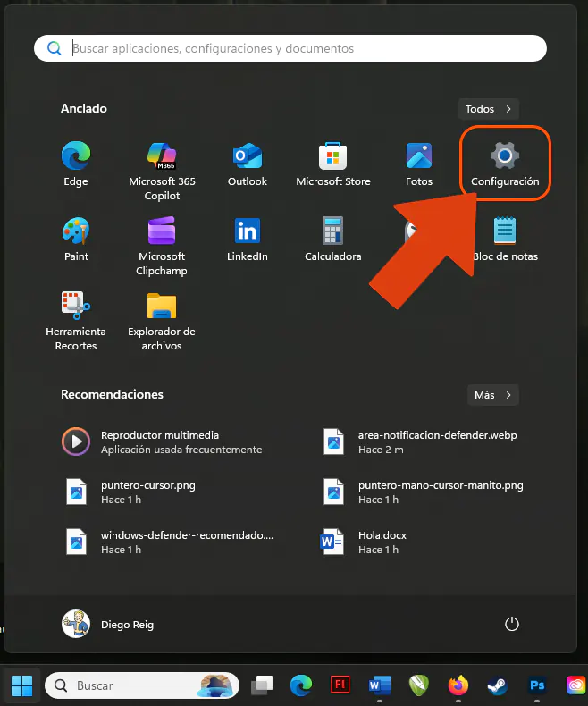Open Adobe Creative Cloud from taskbar

575,685
